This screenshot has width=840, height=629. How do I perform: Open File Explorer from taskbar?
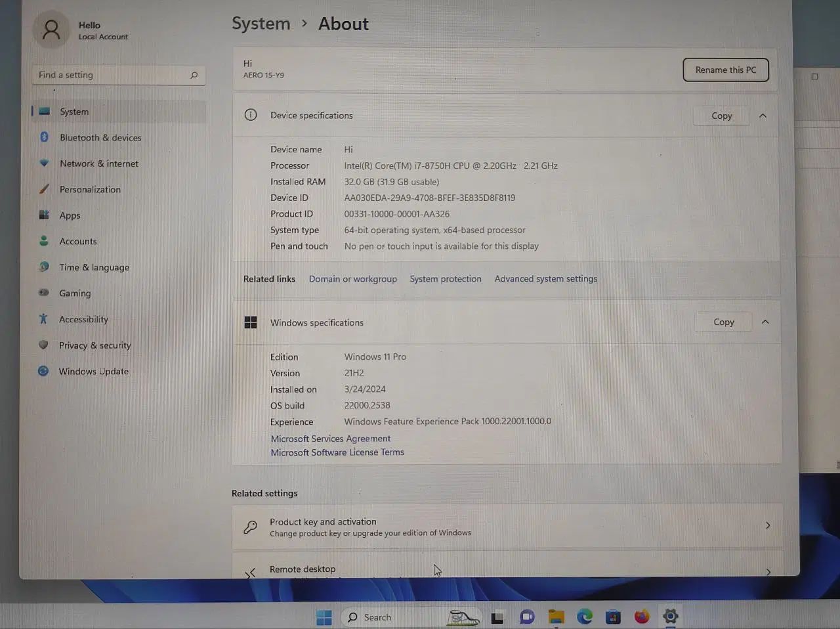click(x=556, y=617)
